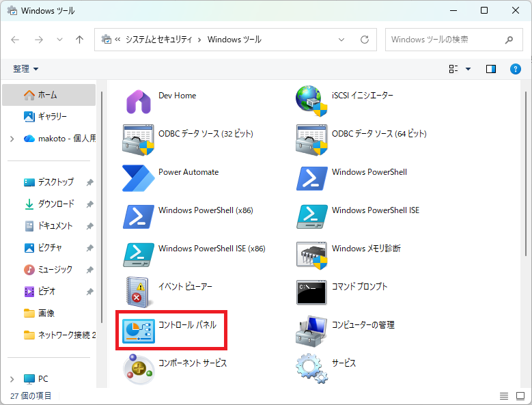Expand the makoto OneDrive tree node

12,139
